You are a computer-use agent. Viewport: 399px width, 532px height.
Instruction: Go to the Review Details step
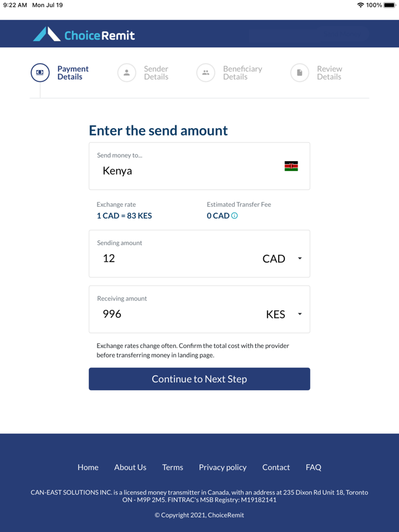coord(329,73)
